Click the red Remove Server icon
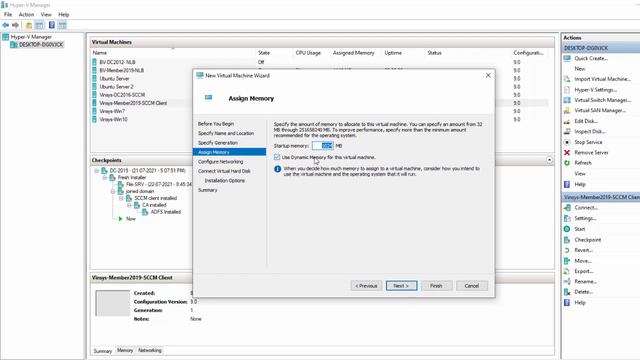This screenshot has width=640, height=360. [567, 153]
